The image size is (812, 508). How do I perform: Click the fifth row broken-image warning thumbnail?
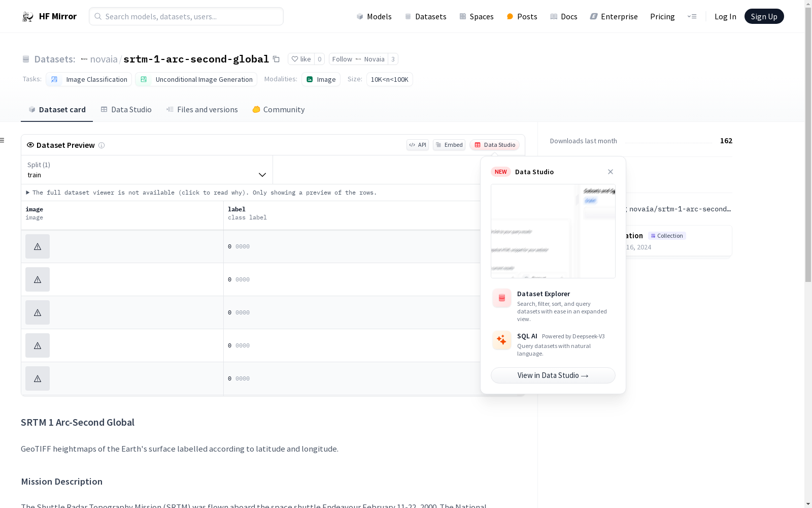click(38, 378)
